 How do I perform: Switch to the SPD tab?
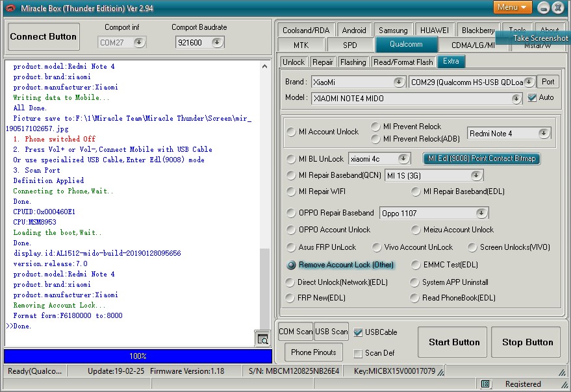[x=349, y=45]
